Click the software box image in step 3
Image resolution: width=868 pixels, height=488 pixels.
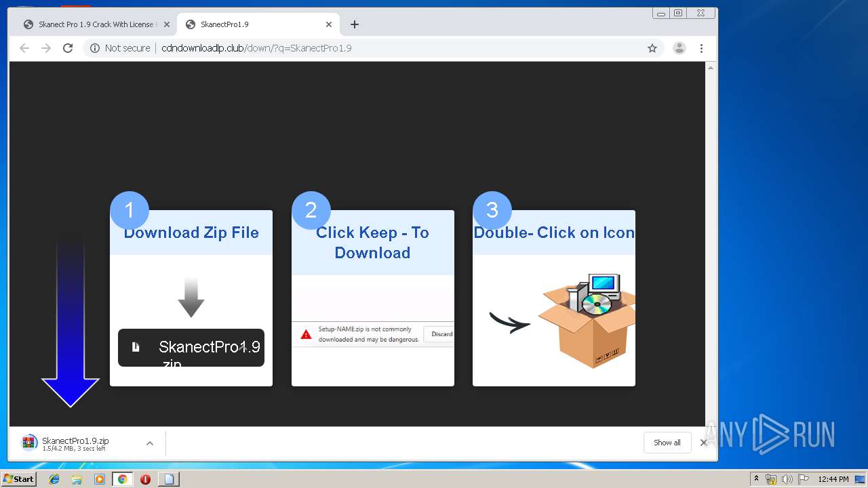587,320
